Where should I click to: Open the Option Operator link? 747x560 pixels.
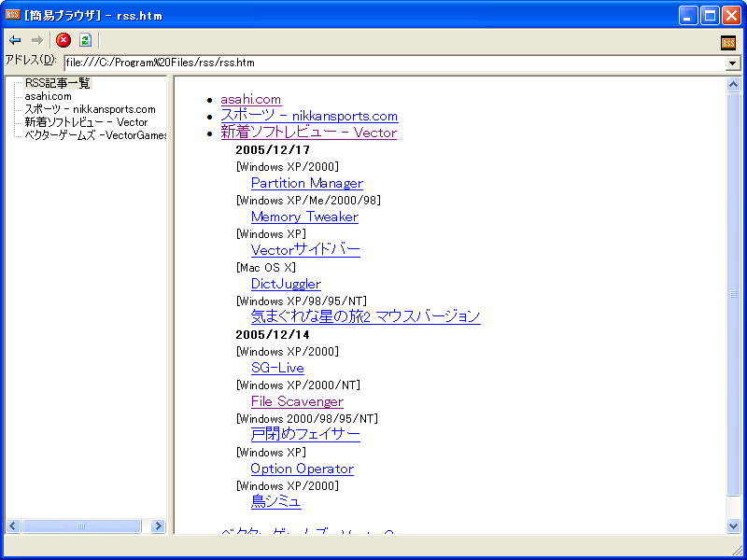coord(302,469)
